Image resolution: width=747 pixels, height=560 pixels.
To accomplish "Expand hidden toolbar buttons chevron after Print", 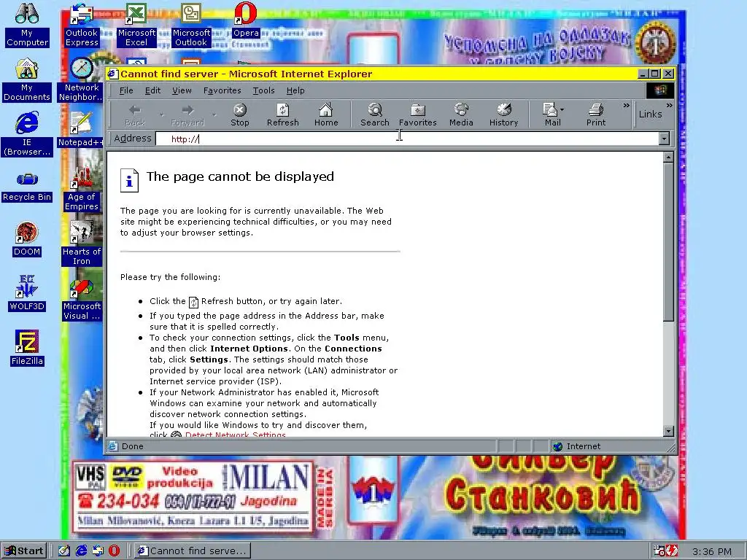I will 626,105.
